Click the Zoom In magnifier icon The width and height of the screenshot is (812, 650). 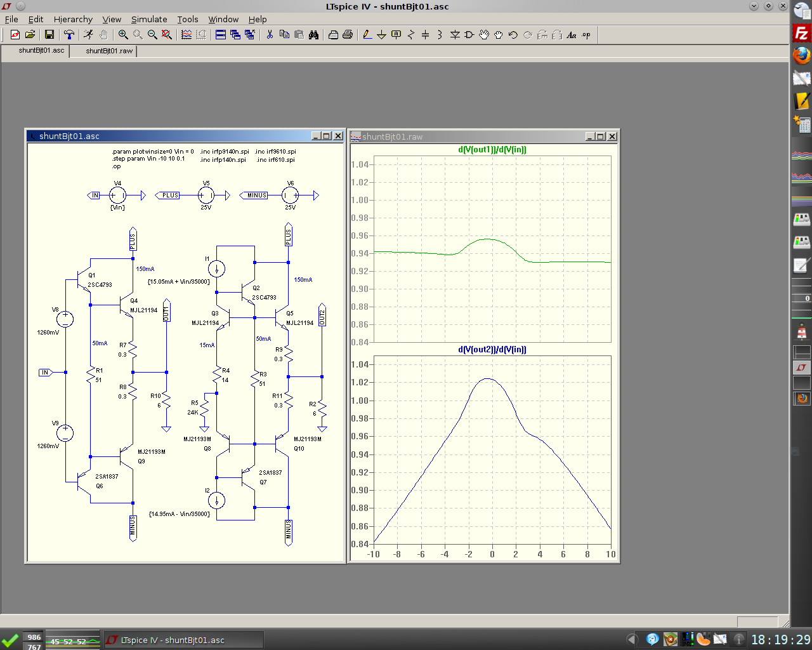coord(123,35)
